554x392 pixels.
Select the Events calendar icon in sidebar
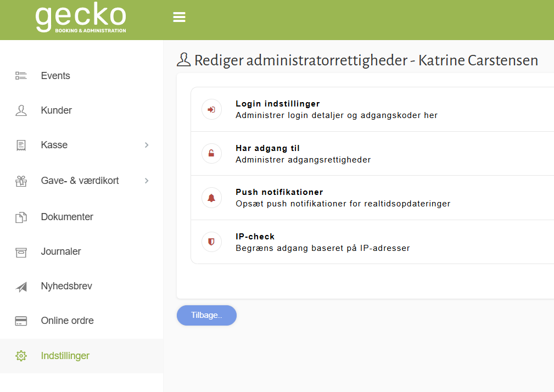(21, 75)
